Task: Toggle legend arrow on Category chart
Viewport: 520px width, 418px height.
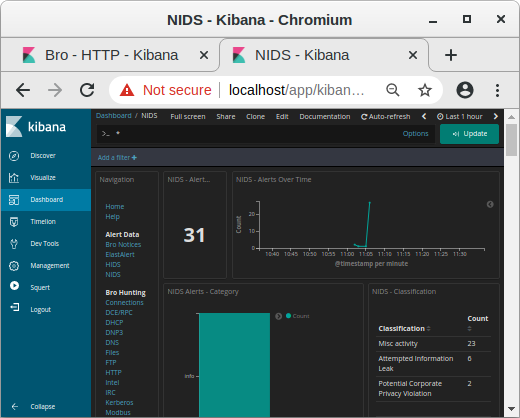Action: tap(279, 316)
